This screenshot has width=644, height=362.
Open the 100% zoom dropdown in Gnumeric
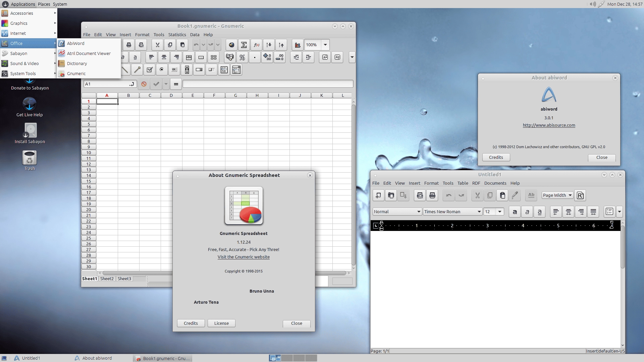pyautogui.click(x=325, y=45)
